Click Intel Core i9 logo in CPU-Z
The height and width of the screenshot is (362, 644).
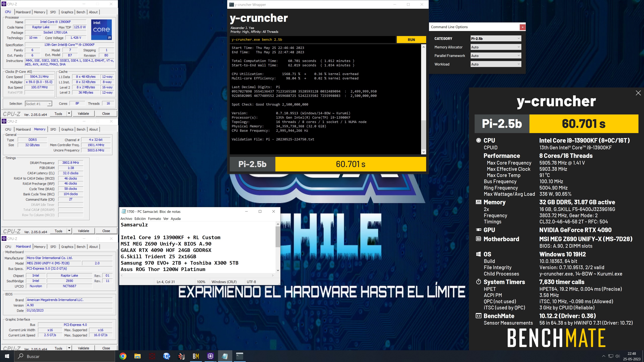101,30
